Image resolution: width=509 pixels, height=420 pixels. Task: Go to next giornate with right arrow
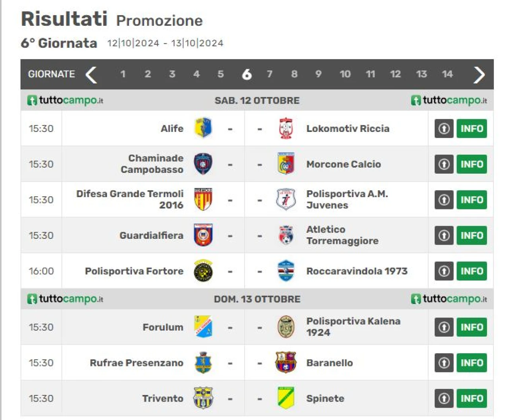click(x=479, y=74)
